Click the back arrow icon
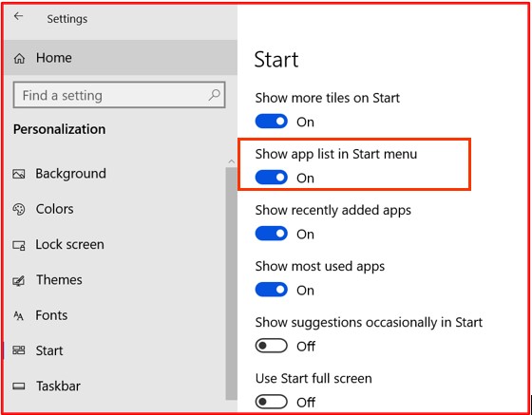The height and width of the screenshot is (415, 532). [18, 16]
